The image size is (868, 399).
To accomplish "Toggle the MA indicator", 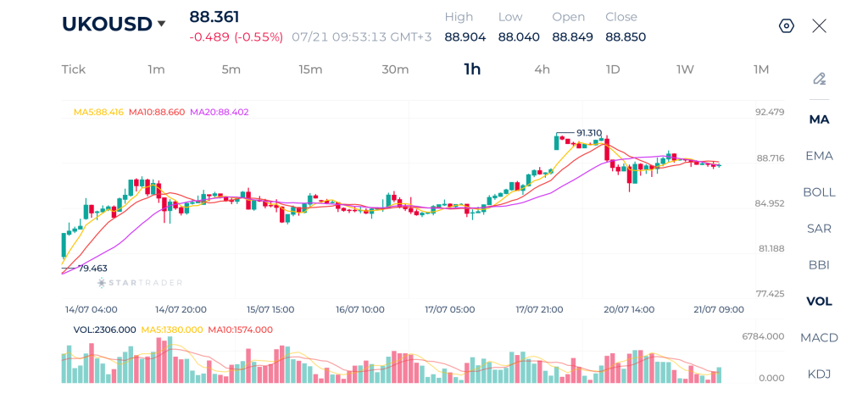I will click(820, 119).
